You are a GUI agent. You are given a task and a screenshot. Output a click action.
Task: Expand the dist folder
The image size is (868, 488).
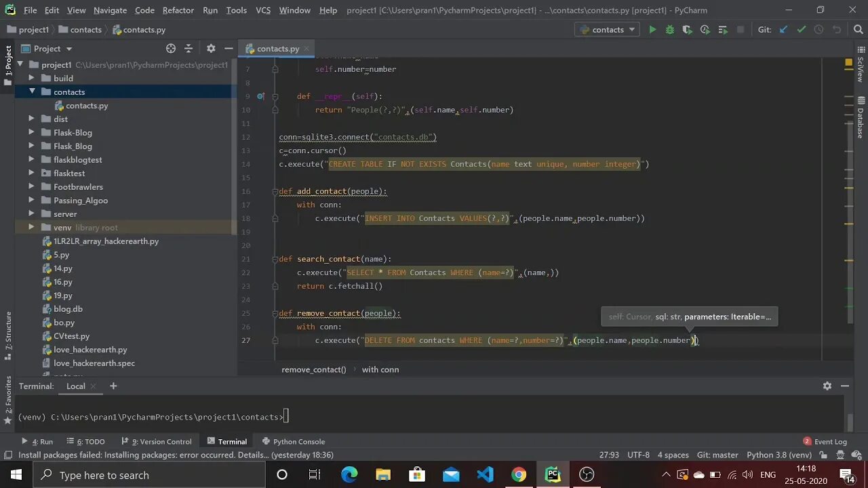pyautogui.click(x=31, y=119)
